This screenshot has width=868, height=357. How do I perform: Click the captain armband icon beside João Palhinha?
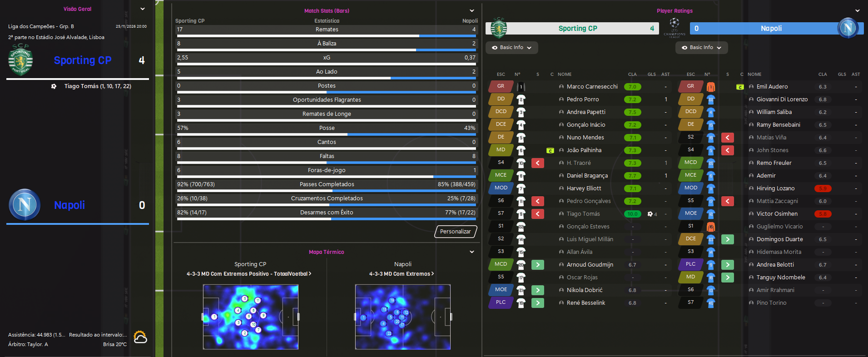coord(550,150)
